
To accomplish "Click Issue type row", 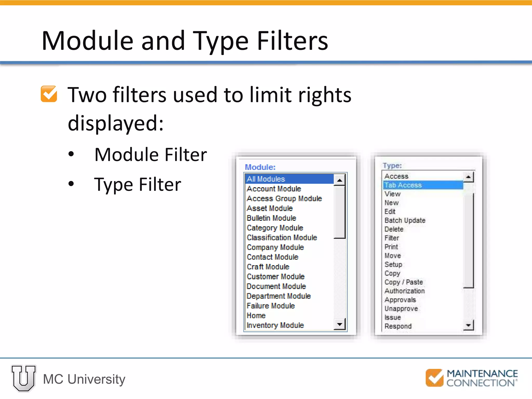I will click(x=423, y=318).
